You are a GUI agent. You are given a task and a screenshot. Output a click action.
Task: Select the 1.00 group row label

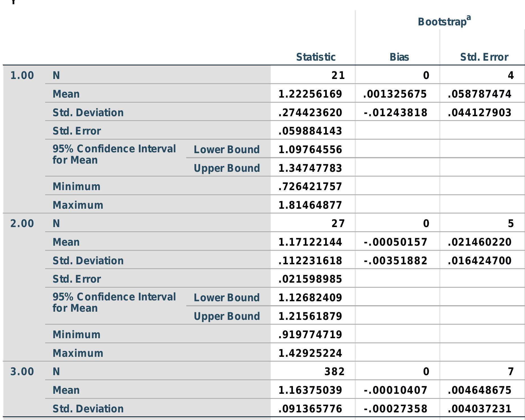(x=22, y=76)
